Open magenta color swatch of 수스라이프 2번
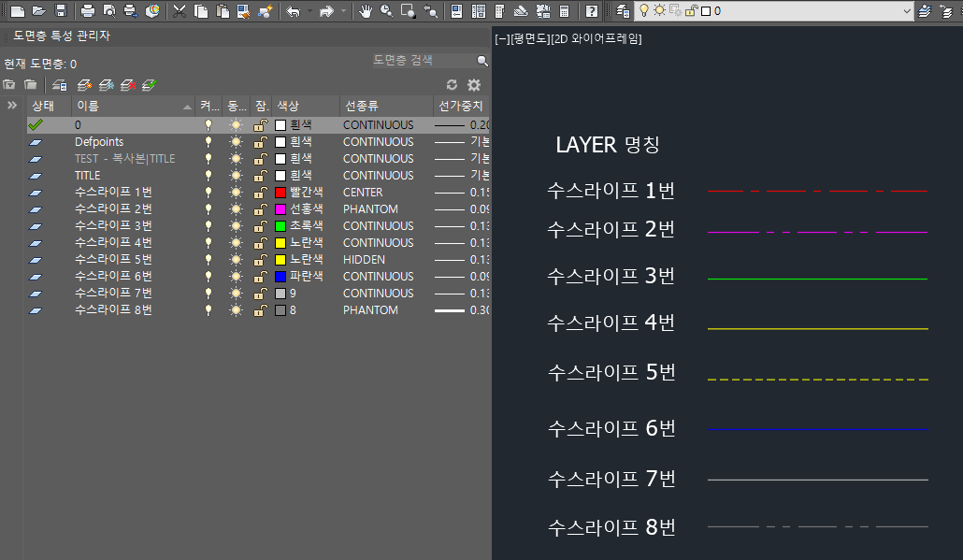 click(x=280, y=209)
